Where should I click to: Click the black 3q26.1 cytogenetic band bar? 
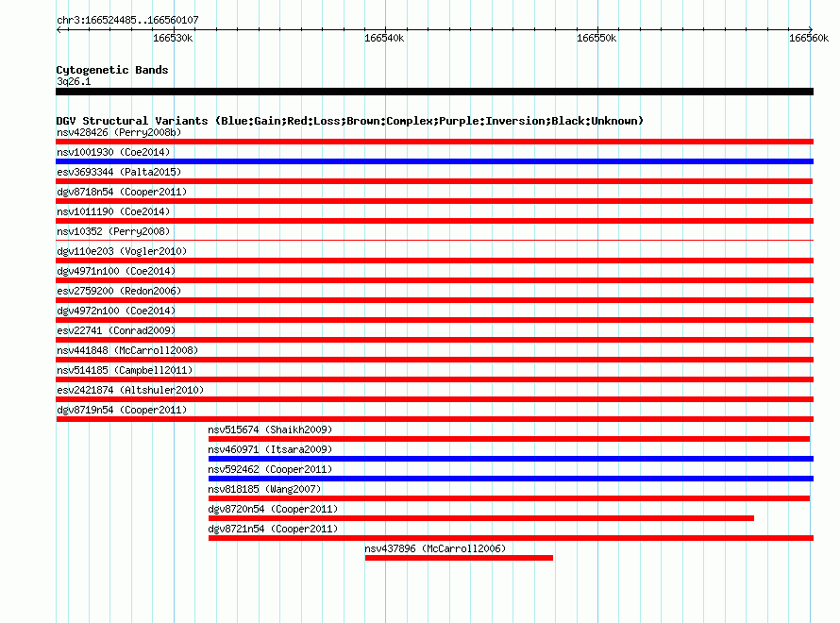click(x=434, y=92)
